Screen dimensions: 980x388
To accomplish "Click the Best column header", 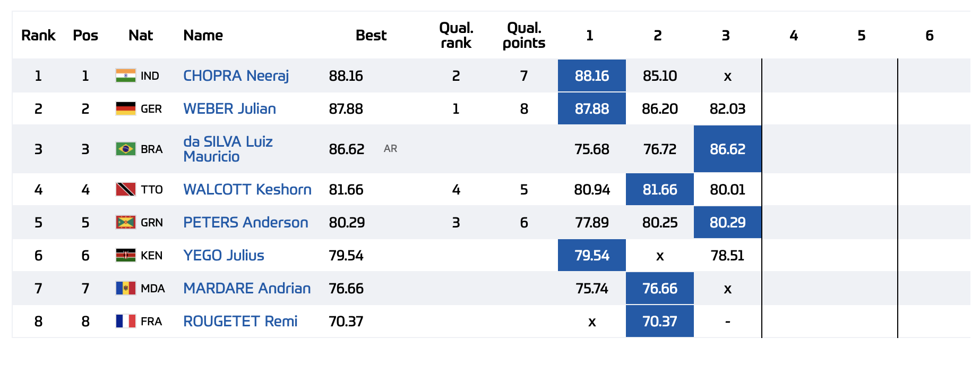I will 371,35.
